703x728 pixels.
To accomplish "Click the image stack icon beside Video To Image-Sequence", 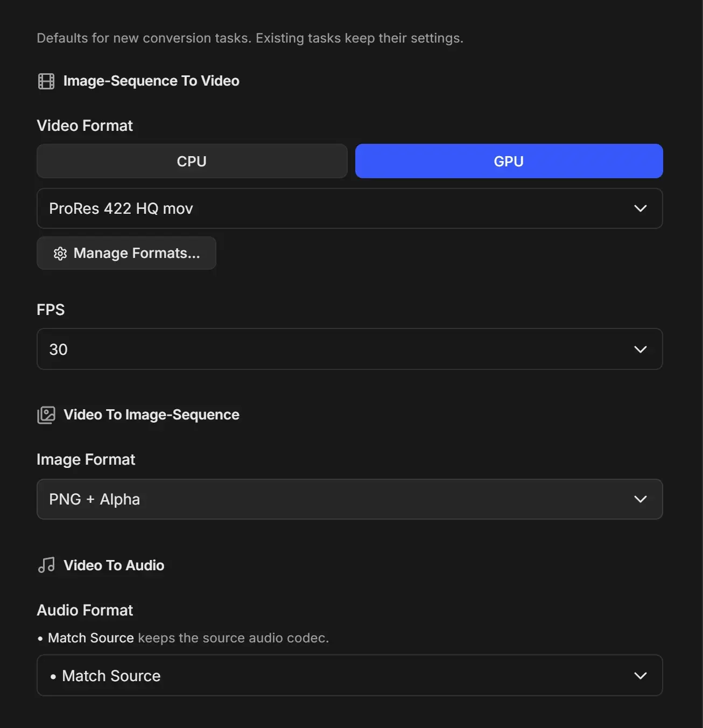I will (x=46, y=415).
